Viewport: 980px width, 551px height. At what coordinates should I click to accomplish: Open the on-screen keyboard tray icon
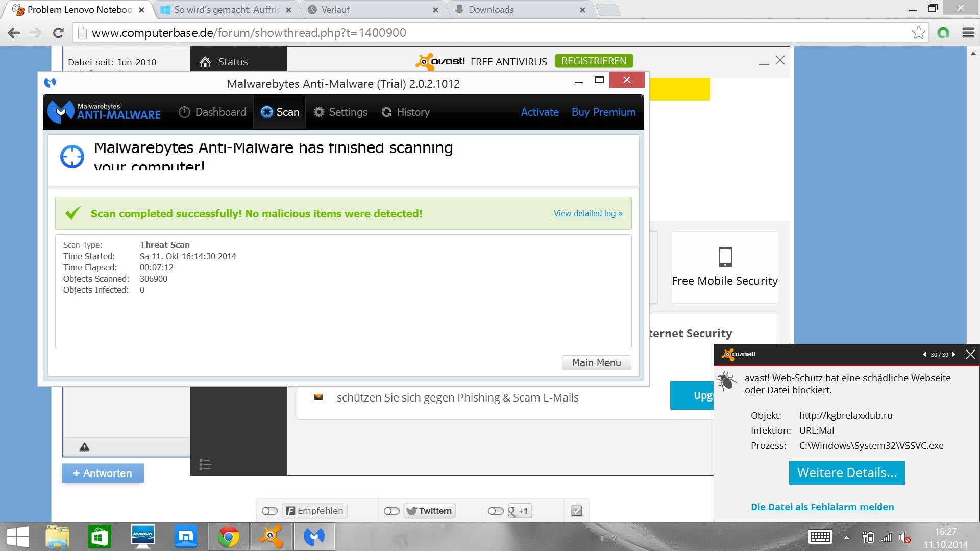pyautogui.click(x=820, y=537)
